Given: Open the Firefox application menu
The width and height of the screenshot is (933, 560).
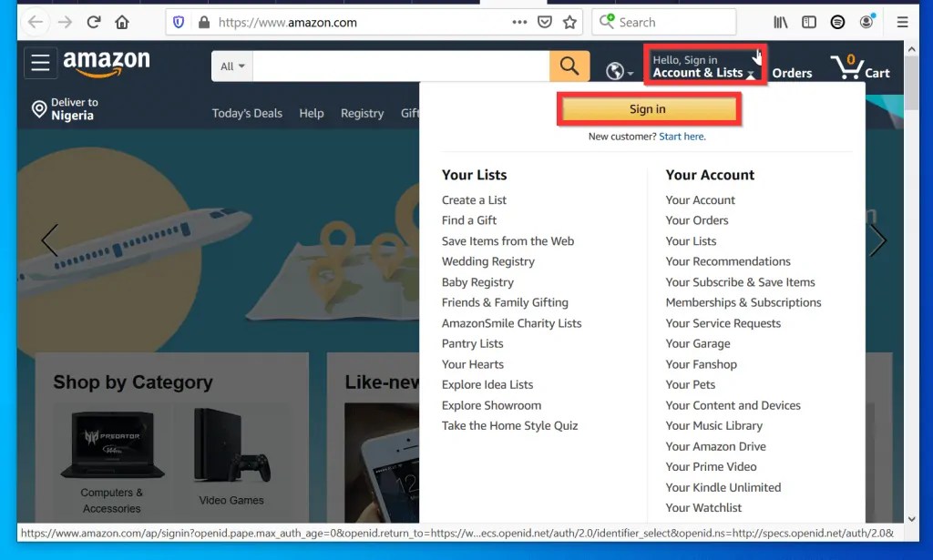Looking at the screenshot, I should 901,22.
